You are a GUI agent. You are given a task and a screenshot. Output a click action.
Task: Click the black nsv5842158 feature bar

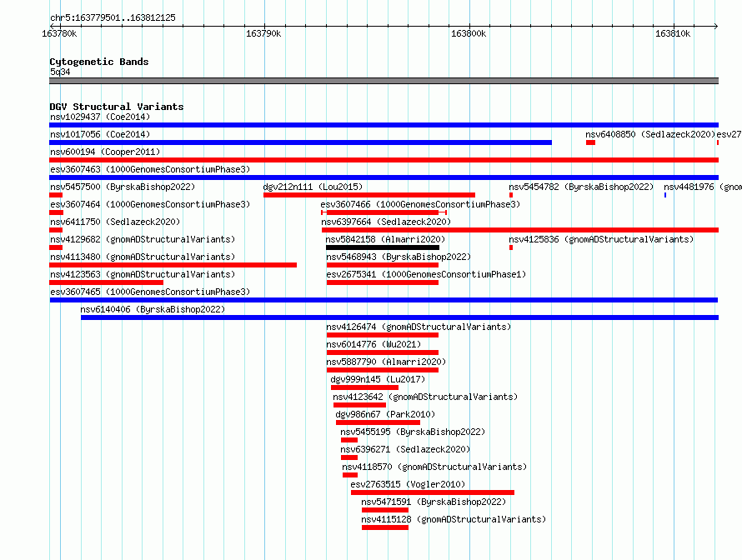[383, 247]
